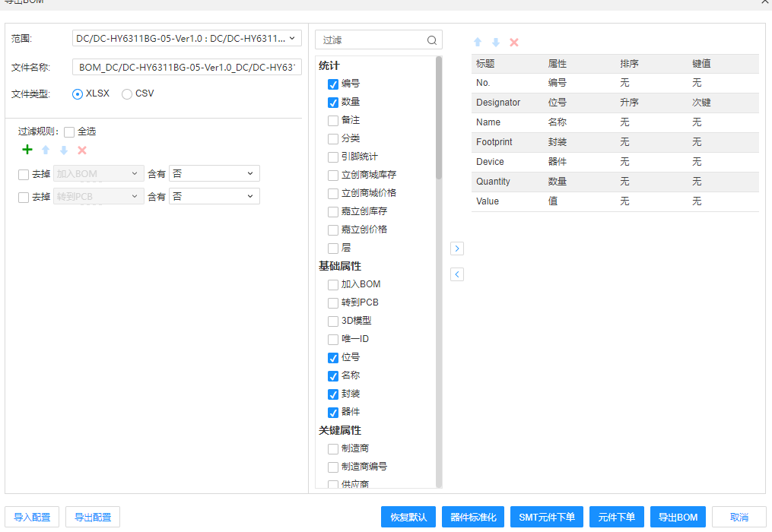
Task: Enable the 备注 checkbox
Action: (333, 120)
